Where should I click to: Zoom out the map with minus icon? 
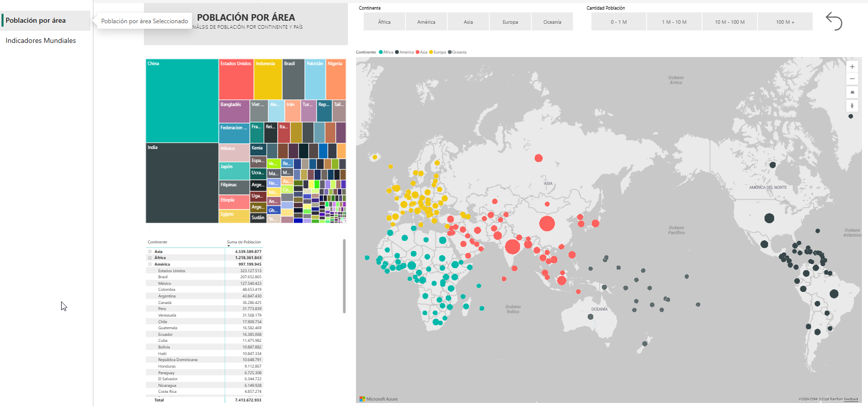click(x=852, y=79)
